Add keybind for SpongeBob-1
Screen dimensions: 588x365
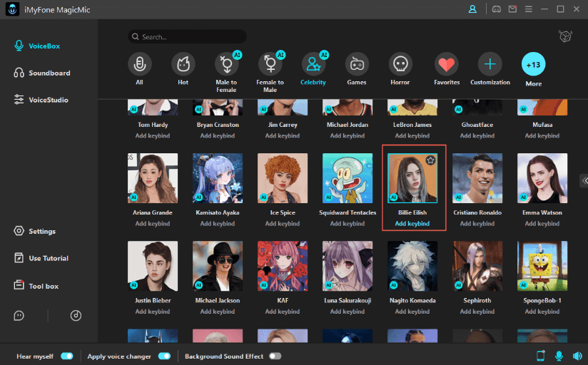(x=542, y=312)
